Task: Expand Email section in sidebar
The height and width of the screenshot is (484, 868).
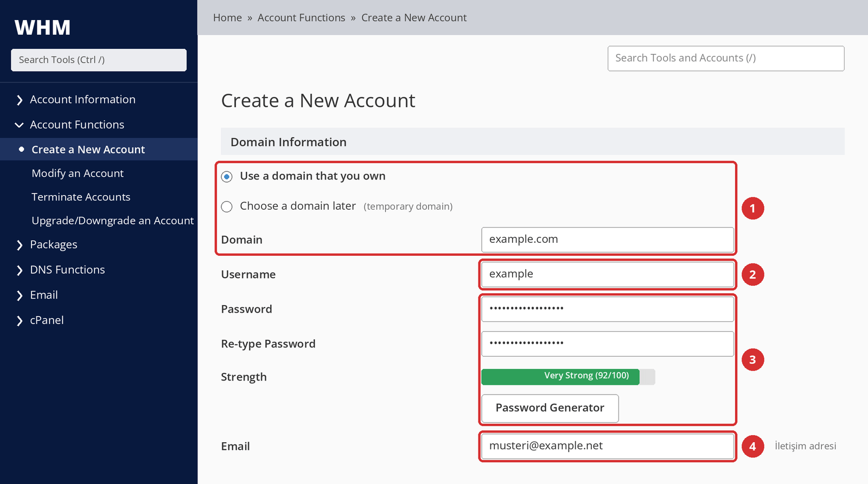Action: [x=37, y=295]
